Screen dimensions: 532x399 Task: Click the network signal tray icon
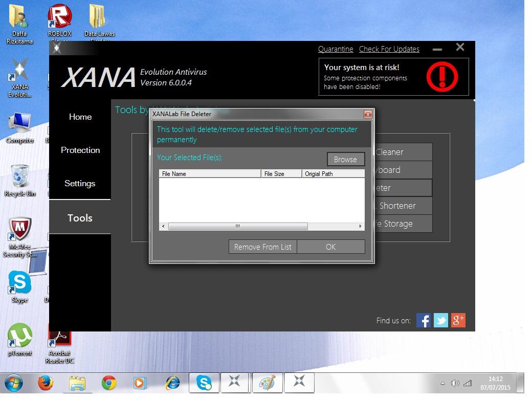[468, 383]
